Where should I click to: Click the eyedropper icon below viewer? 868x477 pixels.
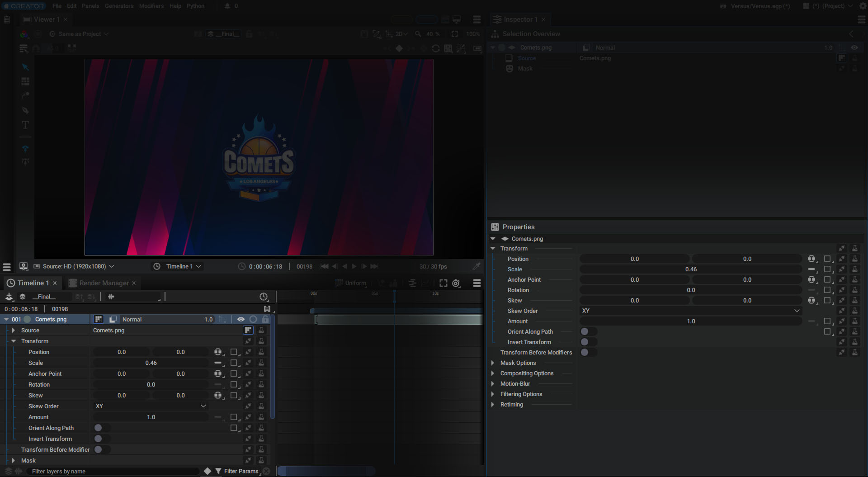pos(476,266)
